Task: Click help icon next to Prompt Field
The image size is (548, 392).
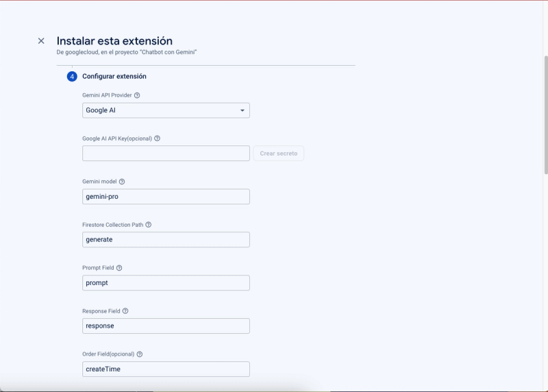Action: pyautogui.click(x=119, y=268)
